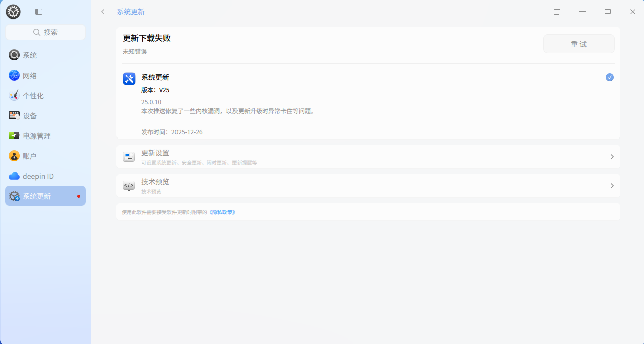Open 电源管理 battery icon
644x344 pixels.
point(14,136)
